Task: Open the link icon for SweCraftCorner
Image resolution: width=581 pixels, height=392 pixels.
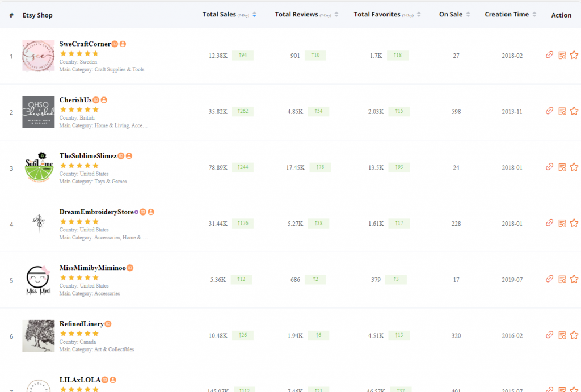Action: tap(549, 55)
